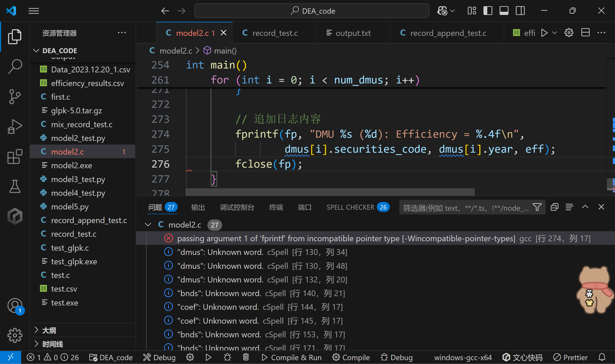Screen dimensions: 615x364
Task: Click Prettier in the status bar
Action: coord(570,357)
